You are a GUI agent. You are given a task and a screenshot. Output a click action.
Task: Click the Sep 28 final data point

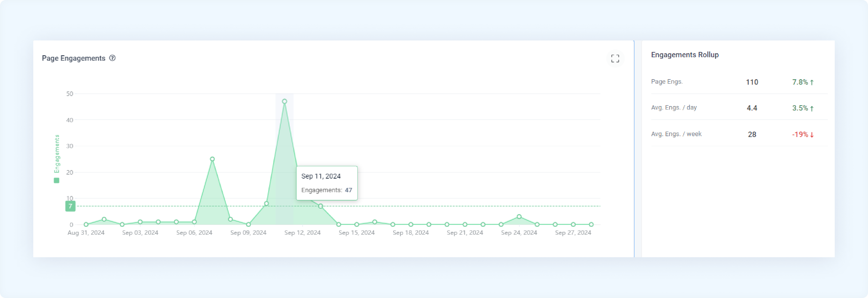coord(591,224)
